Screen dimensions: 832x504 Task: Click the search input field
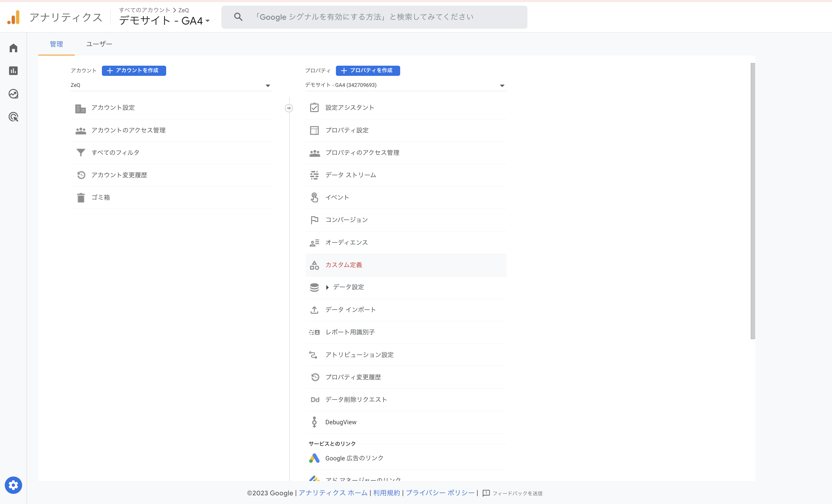[374, 17]
